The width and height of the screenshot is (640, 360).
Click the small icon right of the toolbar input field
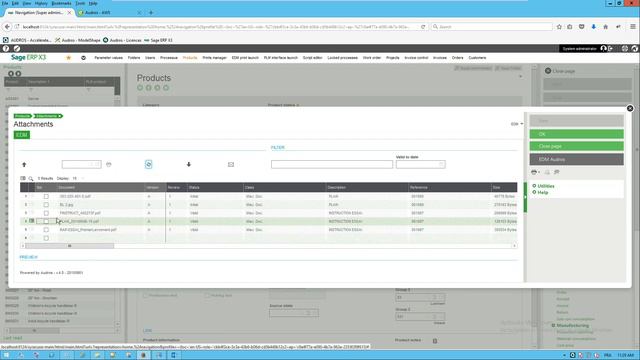click(x=109, y=164)
